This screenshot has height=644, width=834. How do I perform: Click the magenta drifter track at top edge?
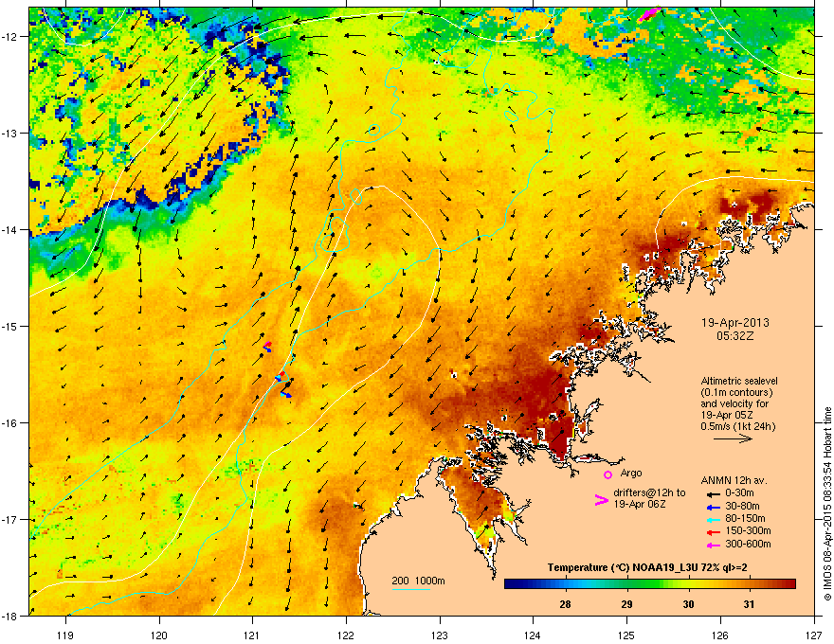coord(649,14)
